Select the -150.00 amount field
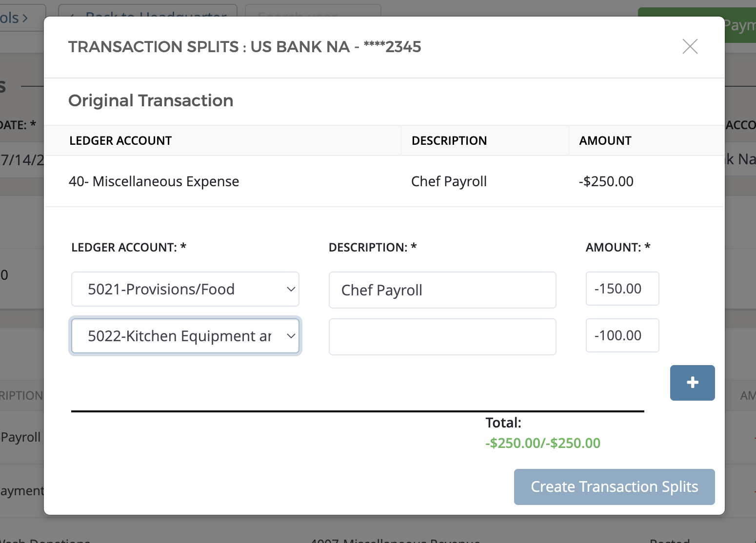Viewport: 756px width, 543px height. click(622, 289)
